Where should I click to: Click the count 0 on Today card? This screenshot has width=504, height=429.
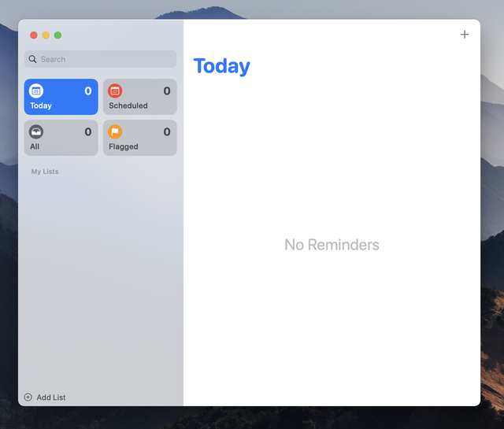[88, 91]
